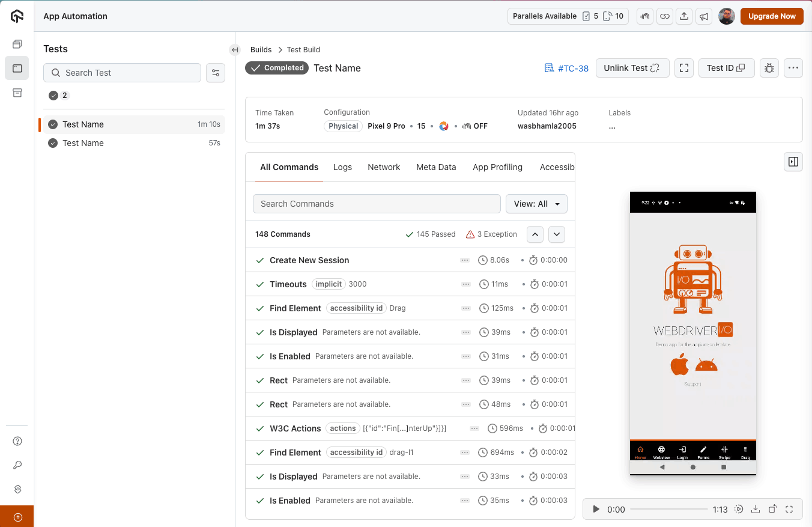Click the download video recording icon

(x=756, y=509)
